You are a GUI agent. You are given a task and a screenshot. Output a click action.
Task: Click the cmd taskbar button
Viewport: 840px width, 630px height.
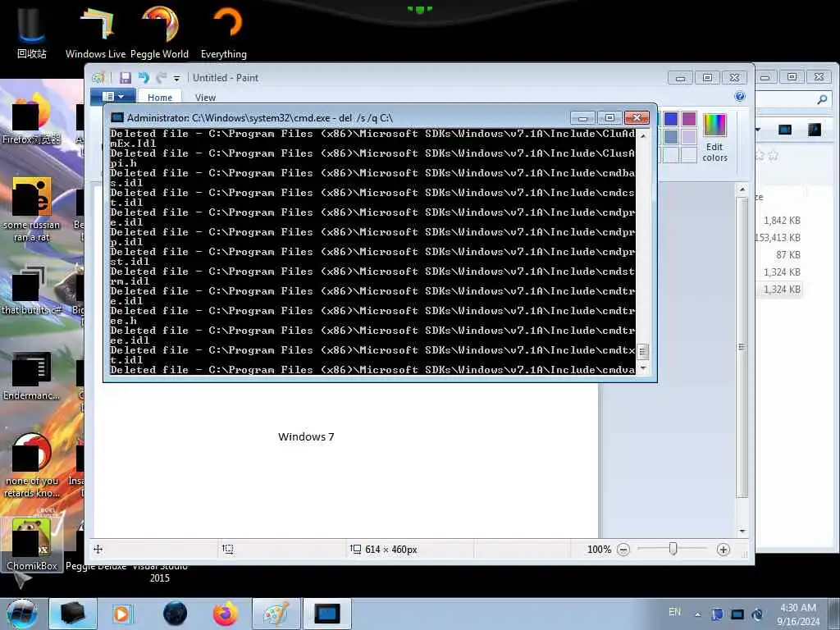tap(327, 614)
